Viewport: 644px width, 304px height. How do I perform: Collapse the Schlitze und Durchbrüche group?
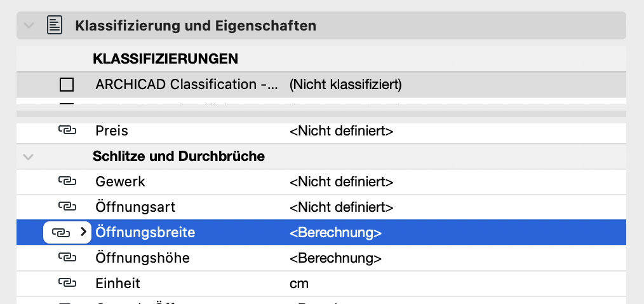28,156
